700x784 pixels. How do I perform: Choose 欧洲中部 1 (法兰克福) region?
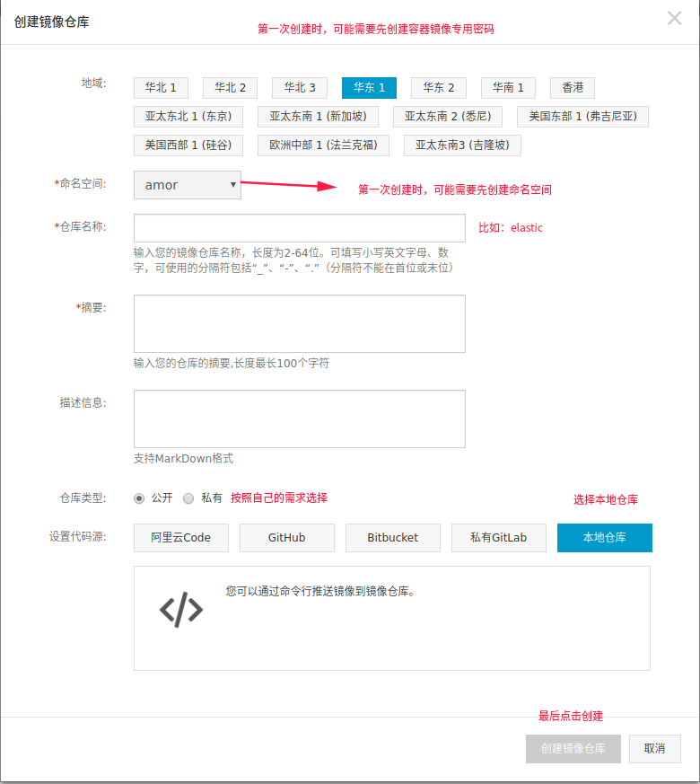(323, 145)
